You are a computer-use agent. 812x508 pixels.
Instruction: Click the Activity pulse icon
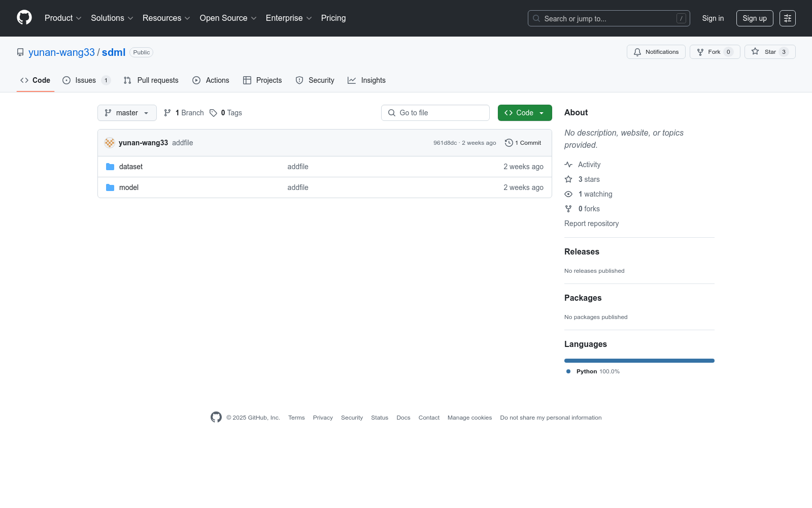(x=568, y=165)
